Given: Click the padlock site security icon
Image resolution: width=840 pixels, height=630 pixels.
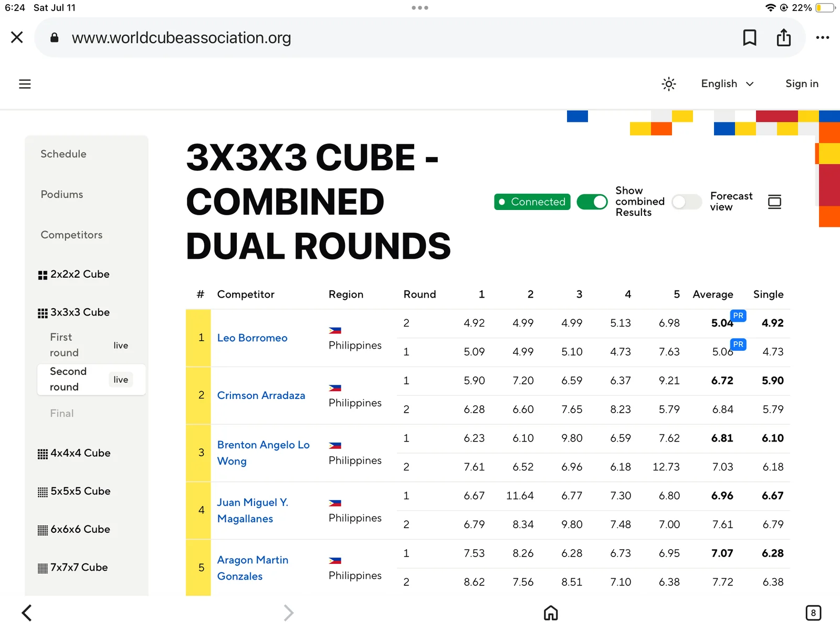Looking at the screenshot, I should point(54,37).
